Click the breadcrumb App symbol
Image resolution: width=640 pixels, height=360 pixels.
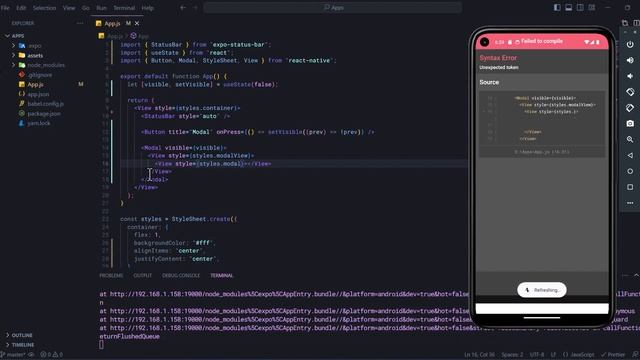(x=140, y=36)
